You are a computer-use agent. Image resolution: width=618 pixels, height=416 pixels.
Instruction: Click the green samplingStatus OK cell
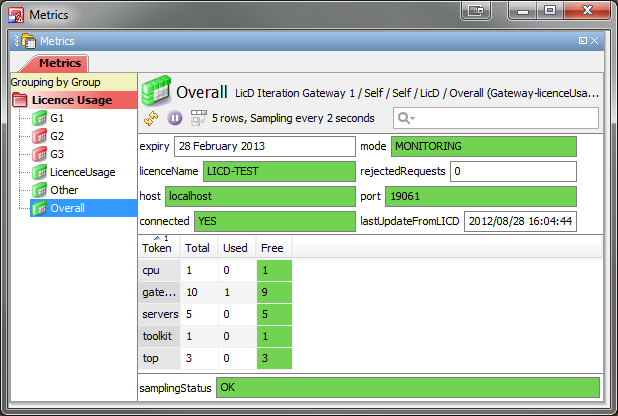click(x=407, y=386)
